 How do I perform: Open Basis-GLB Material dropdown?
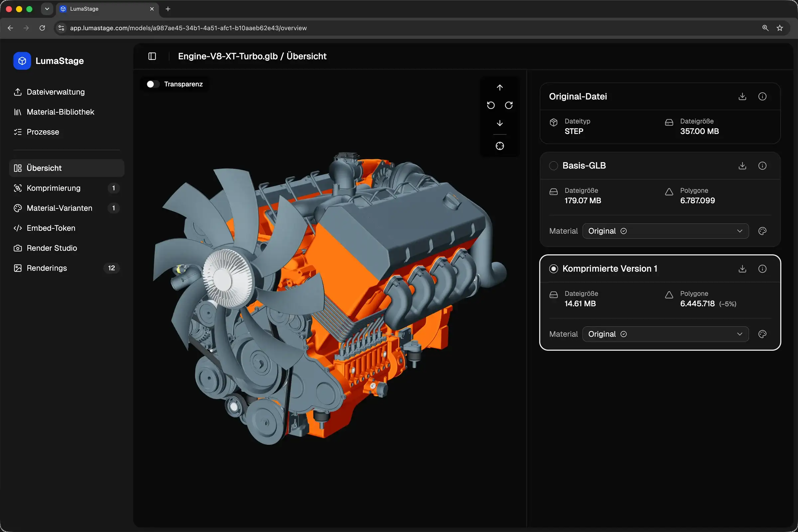[665, 231]
